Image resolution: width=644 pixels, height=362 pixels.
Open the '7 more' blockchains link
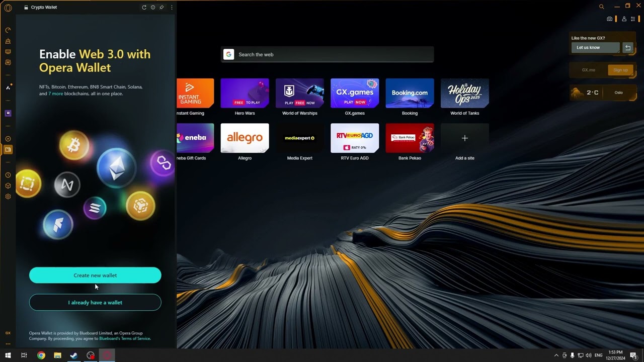click(x=56, y=94)
